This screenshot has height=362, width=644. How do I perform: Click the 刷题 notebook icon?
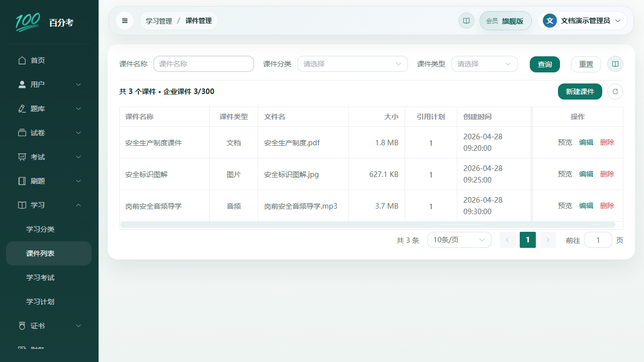(x=22, y=181)
